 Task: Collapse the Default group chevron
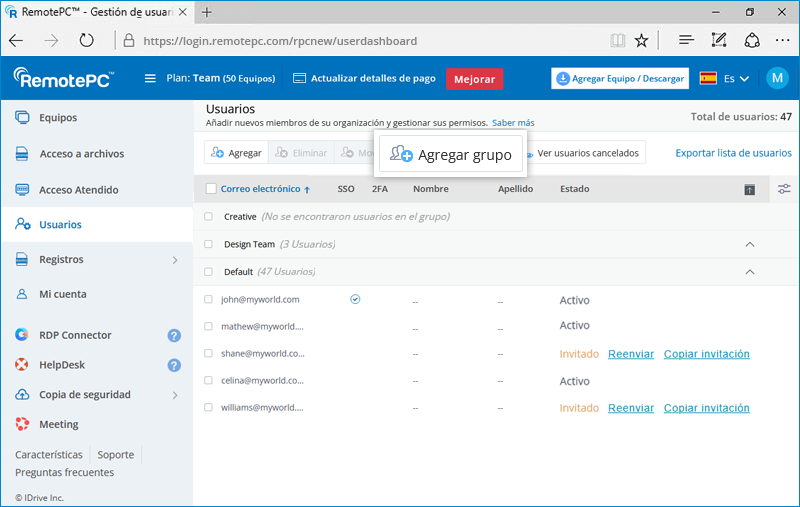749,272
